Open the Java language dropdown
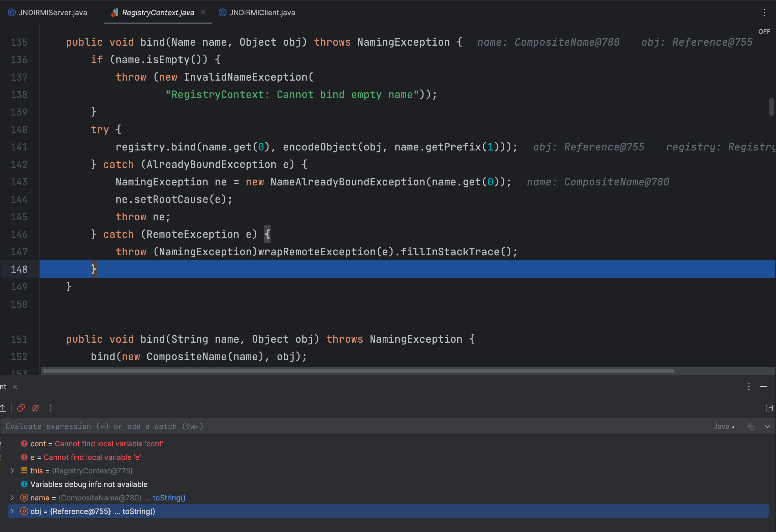 [x=724, y=426]
